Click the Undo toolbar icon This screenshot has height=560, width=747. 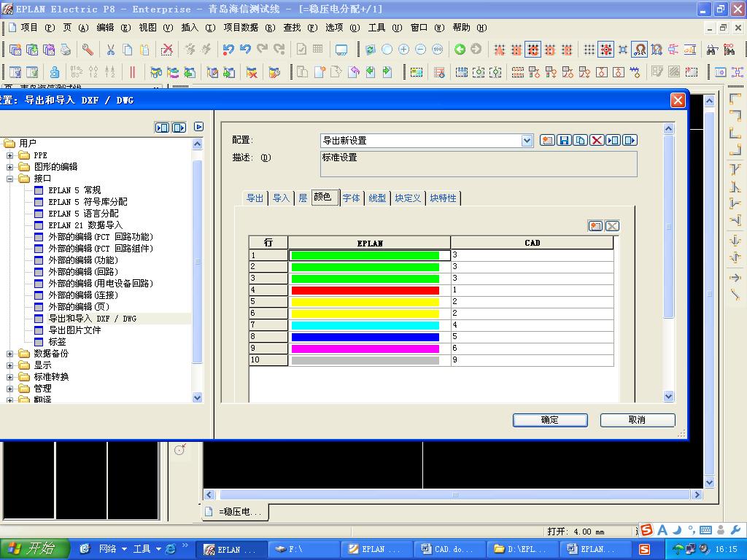[x=230, y=49]
